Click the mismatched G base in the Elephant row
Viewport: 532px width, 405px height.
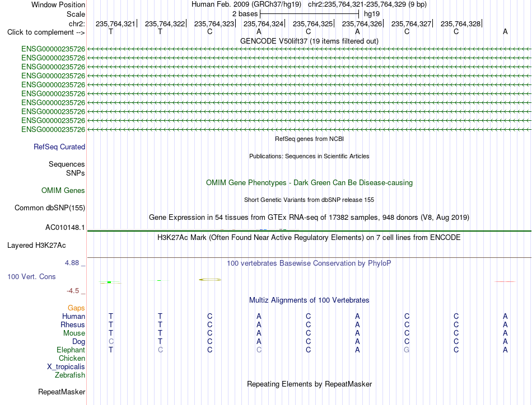point(407,350)
